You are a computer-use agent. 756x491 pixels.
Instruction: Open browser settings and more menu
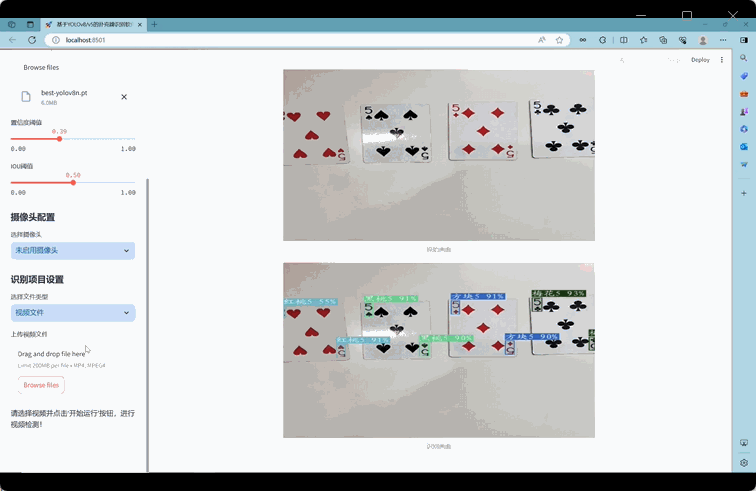(723, 40)
